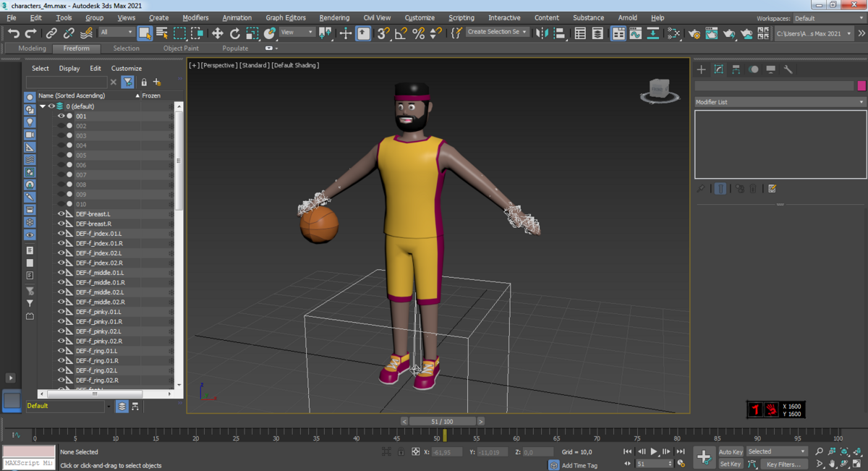The width and height of the screenshot is (868, 471).
Task: Choose the Select Object tool
Action: point(145,33)
